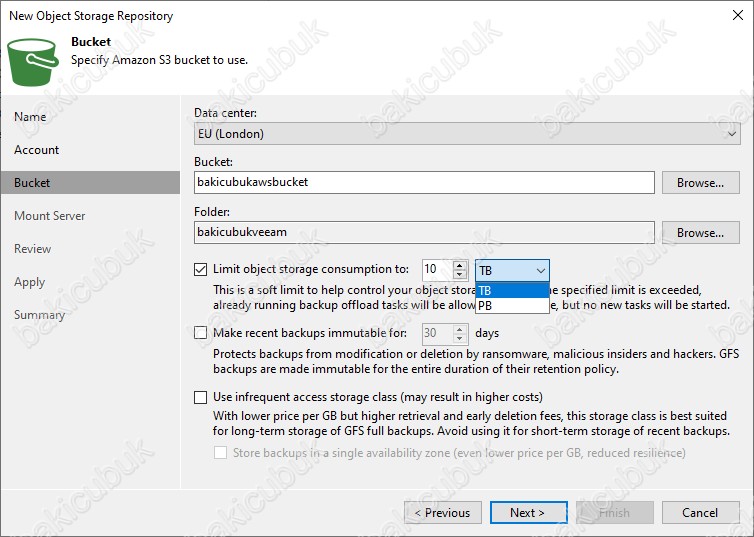This screenshot has height=537, width=754.
Task: Check Make recent backups immutable option
Action: pyautogui.click(x=201, y=333)
